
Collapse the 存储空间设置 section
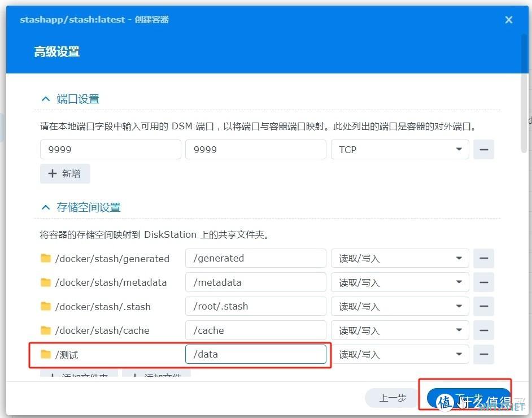coord(46,207)
